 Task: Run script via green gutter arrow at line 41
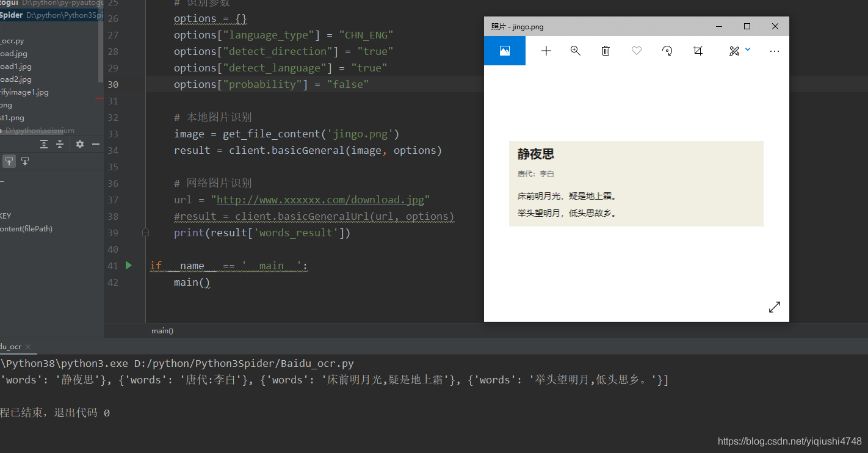click(x=129, y=265)
